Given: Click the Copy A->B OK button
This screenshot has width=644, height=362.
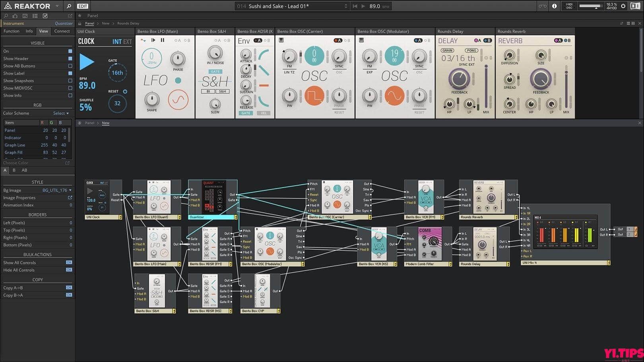Looking at the screenshot, I should [x=69, y=287].
